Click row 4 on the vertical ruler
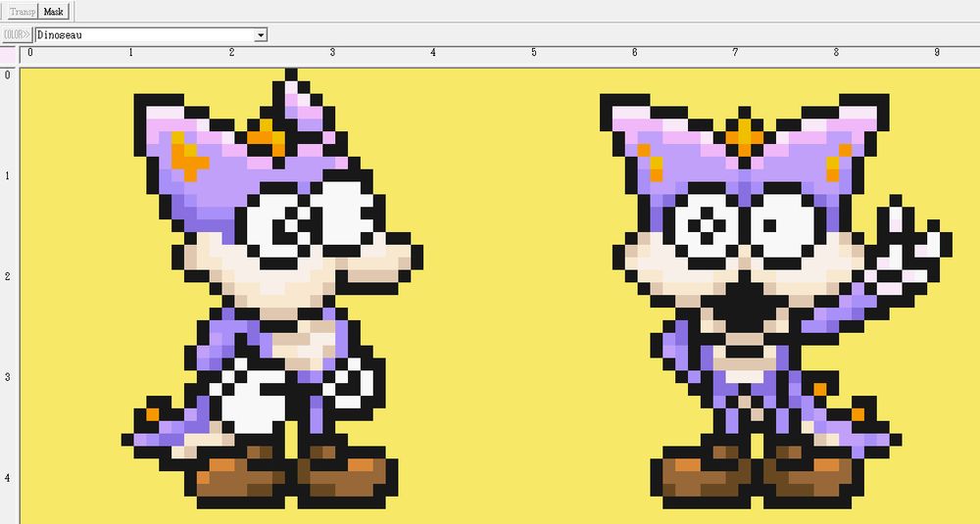Viewport: 980px width, 524px height. 8,478
